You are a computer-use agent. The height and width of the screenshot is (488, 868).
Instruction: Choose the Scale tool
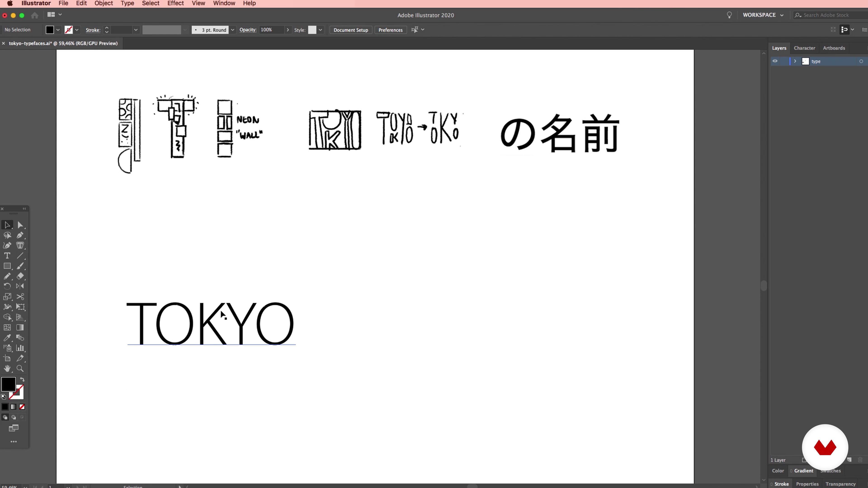pyautogui.click(x=7, y=297)
